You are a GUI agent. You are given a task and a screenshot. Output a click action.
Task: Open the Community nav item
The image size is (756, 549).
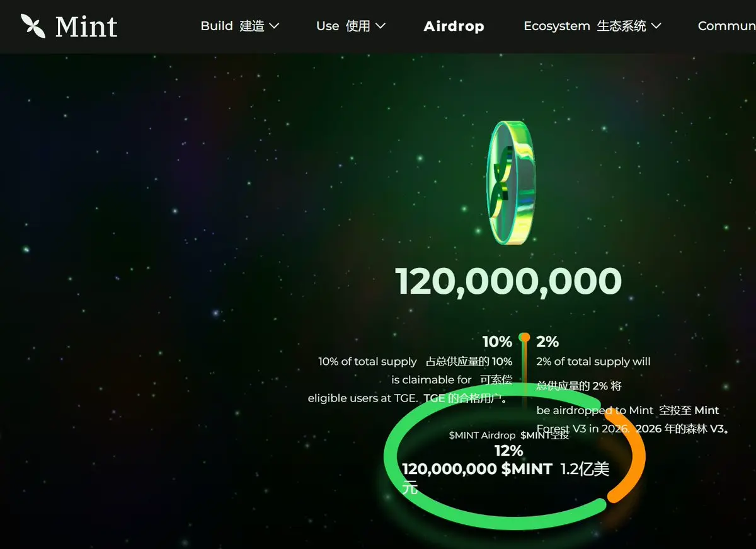(x=727, y=26)
